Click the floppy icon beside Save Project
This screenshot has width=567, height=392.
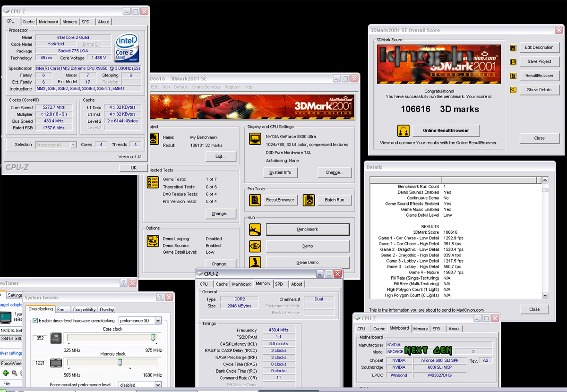coord(513,62)
